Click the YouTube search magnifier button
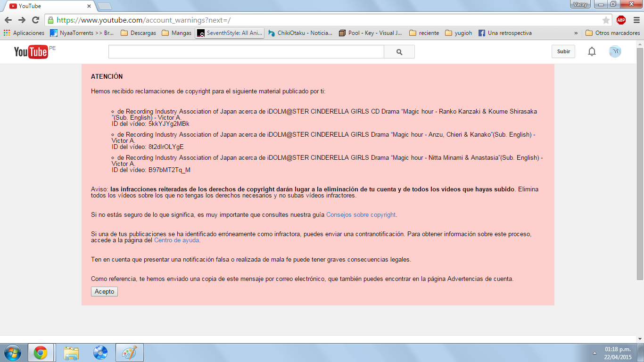 pos(399,52)
